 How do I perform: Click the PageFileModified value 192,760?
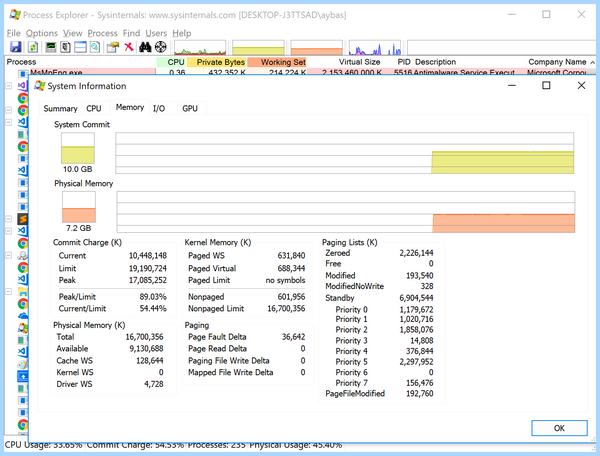coord(419,394)
